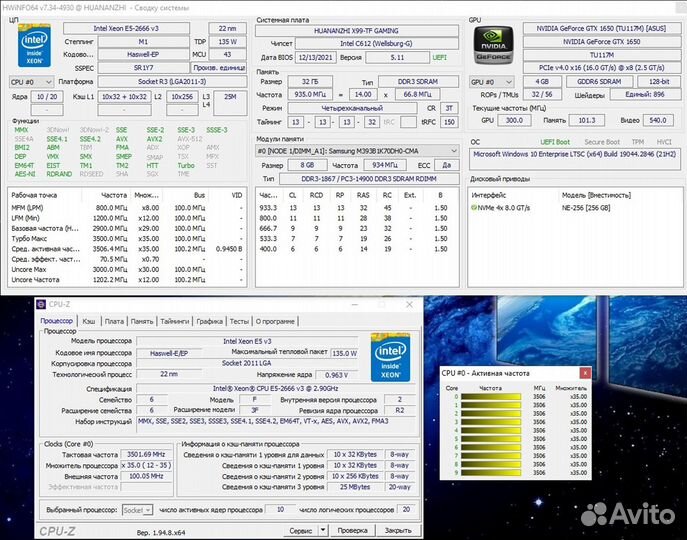Click the 400.0 memory timing row

point(357,249)
